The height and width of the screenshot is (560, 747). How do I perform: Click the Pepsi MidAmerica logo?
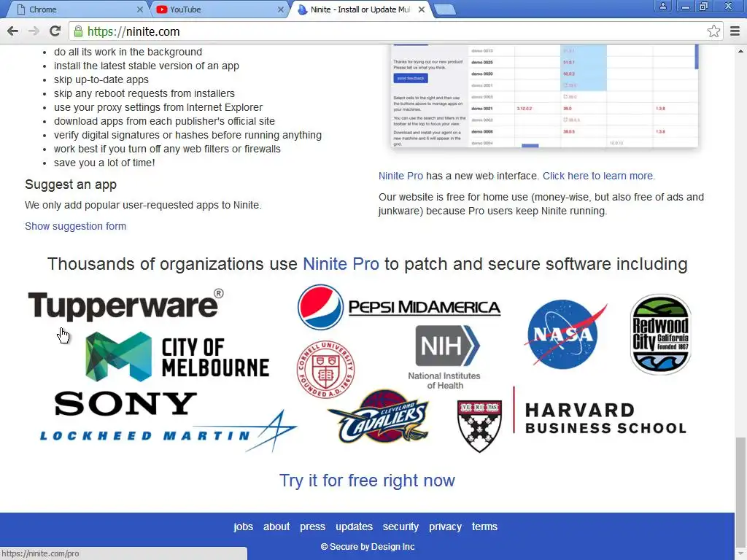399,307
